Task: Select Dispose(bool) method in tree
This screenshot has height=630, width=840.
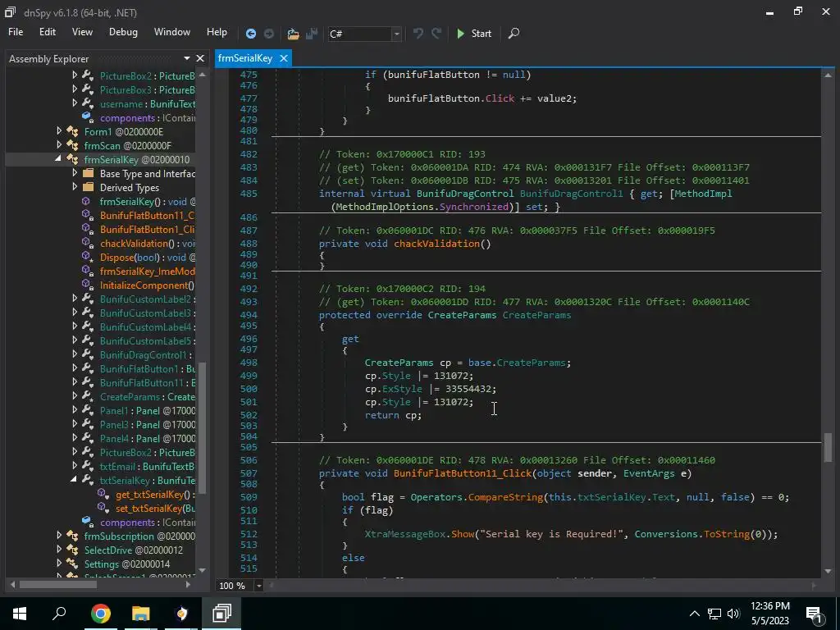Action: pos(148,257)
